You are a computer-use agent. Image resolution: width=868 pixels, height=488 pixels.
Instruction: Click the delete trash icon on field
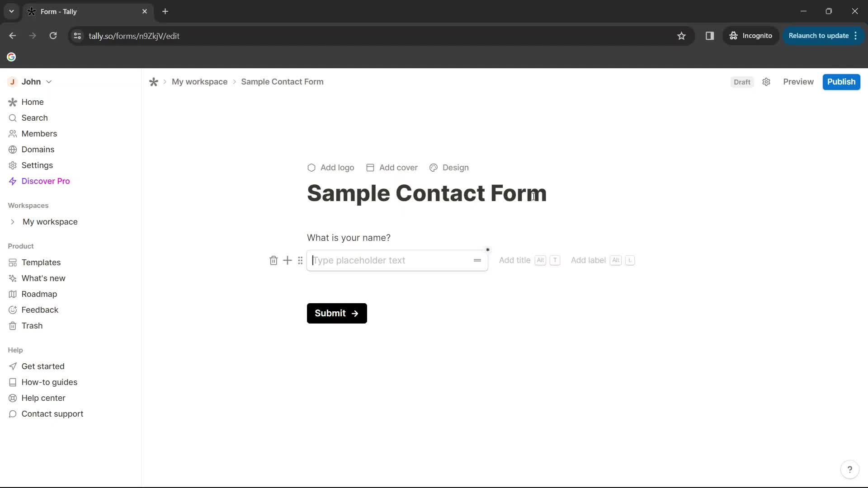click(274, 260)
